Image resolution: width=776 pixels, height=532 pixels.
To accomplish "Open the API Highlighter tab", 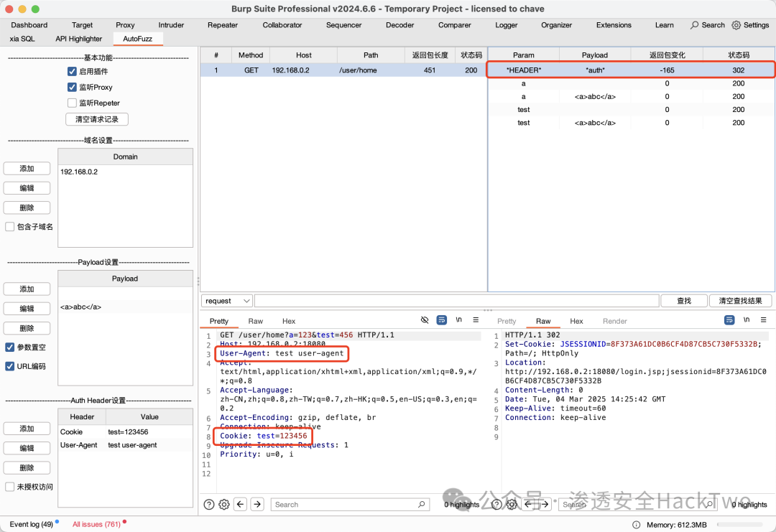I will (x=79, y=39).
